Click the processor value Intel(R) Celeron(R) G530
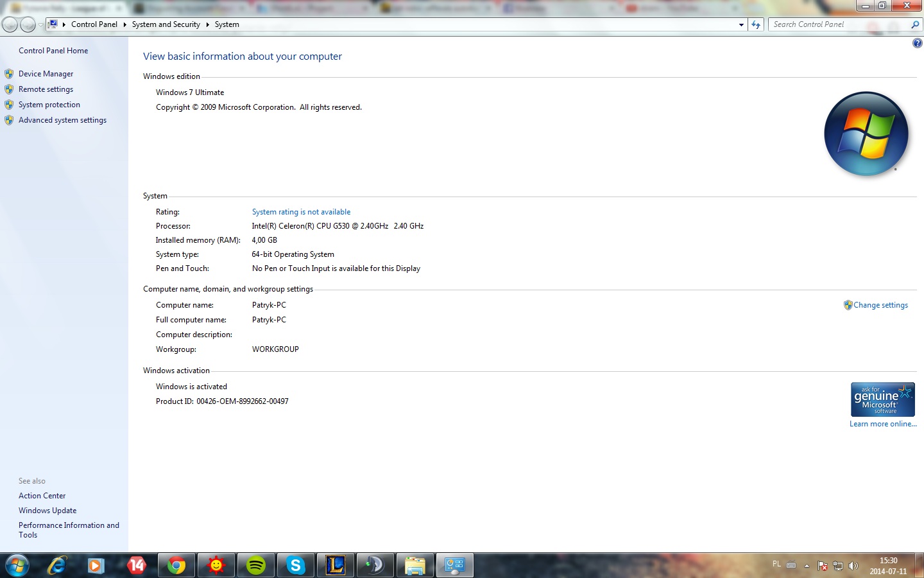Screen dimensions: 924x578 click(338, 226)
